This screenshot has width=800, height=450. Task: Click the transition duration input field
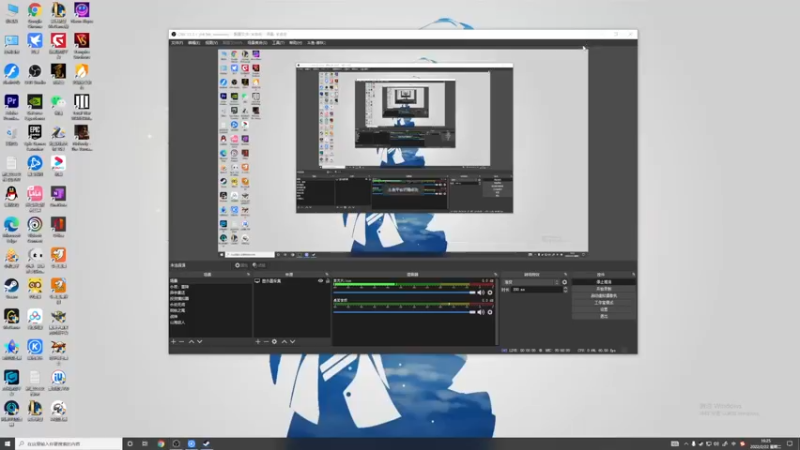(x=536, y=289)
